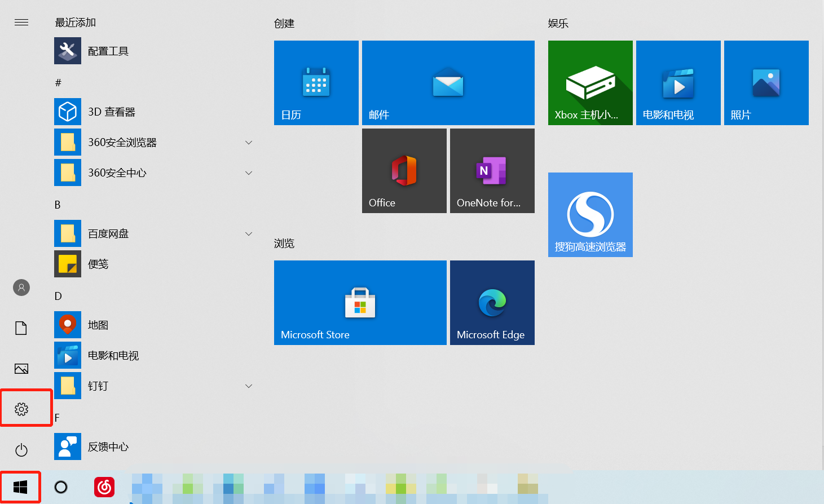Click the D letter header
The width and height of the screenshot is (824, 504).
tap(58, 296)
